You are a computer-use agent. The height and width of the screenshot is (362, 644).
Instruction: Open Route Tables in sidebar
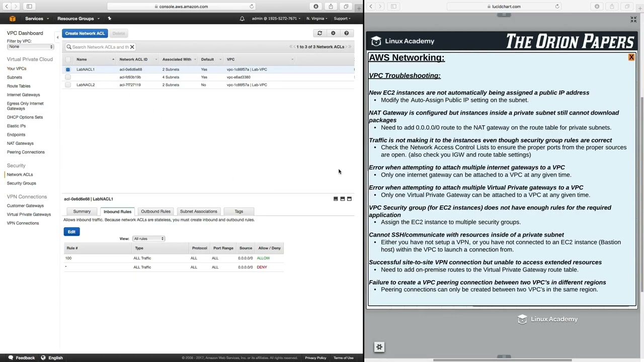tap(19, 86)
